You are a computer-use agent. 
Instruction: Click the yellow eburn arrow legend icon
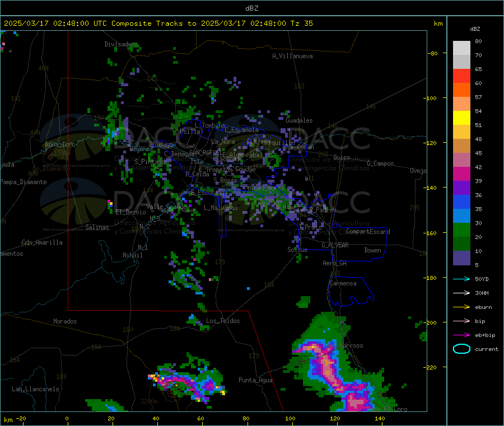(x=461, y=307)
